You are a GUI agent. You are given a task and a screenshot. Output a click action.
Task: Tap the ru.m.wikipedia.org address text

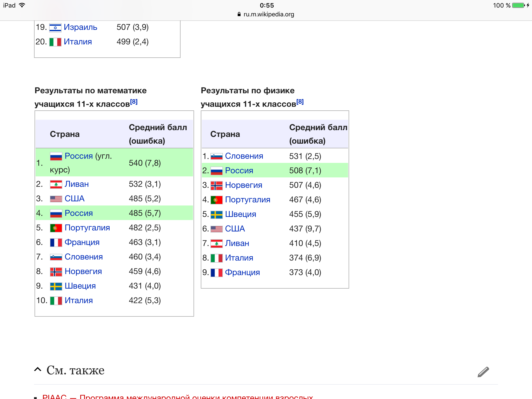pyautogui.click(x=269, y=14)
